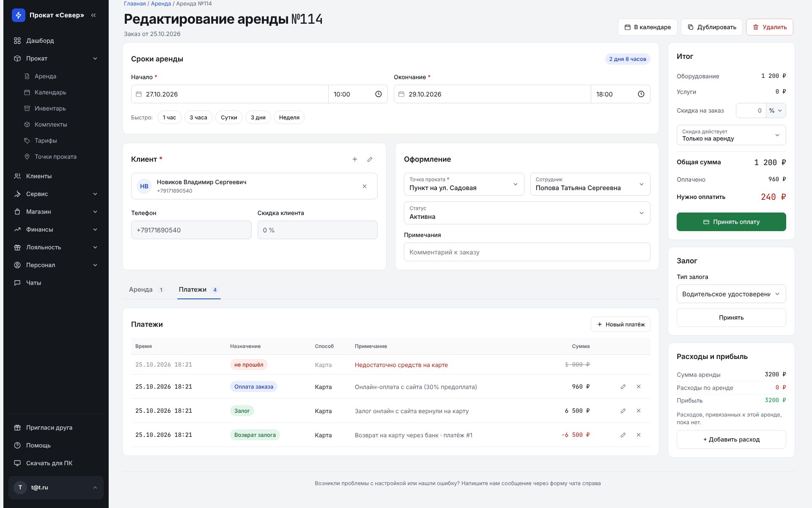
Task: Click the Принять оплату button
Action: 731,222
